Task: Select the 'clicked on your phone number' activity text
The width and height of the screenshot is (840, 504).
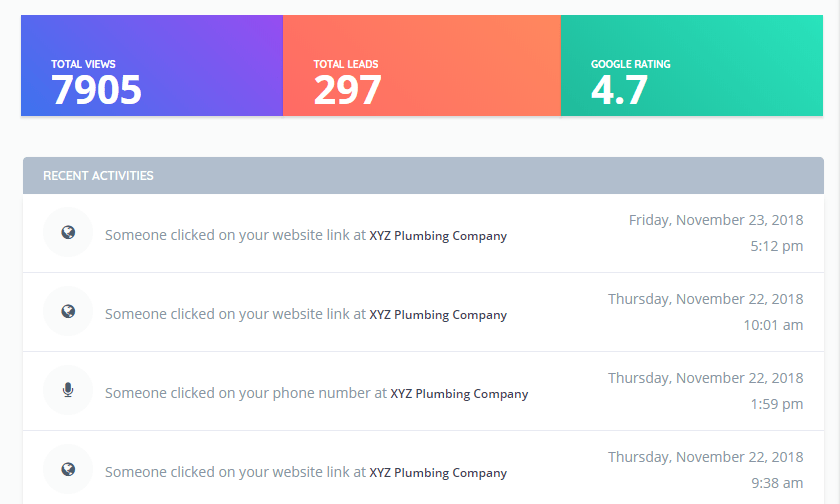Action: pos(245,393)
